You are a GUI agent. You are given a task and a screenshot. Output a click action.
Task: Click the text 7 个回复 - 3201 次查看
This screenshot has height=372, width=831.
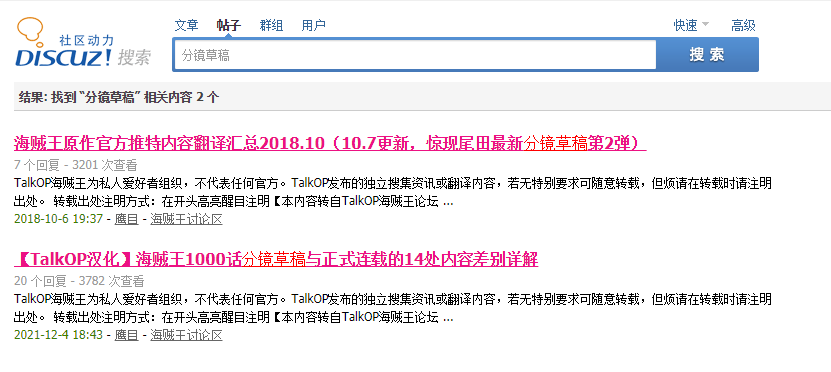tap(76, 165)
